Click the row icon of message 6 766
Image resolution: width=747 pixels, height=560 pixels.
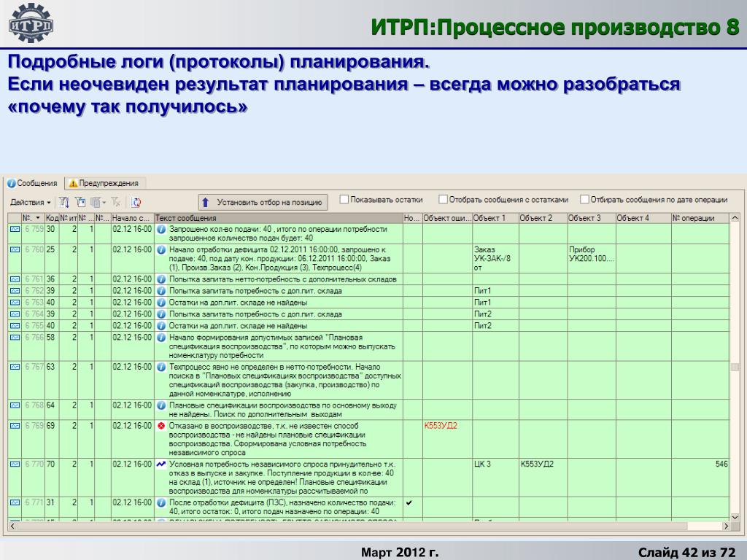point(15,338)
